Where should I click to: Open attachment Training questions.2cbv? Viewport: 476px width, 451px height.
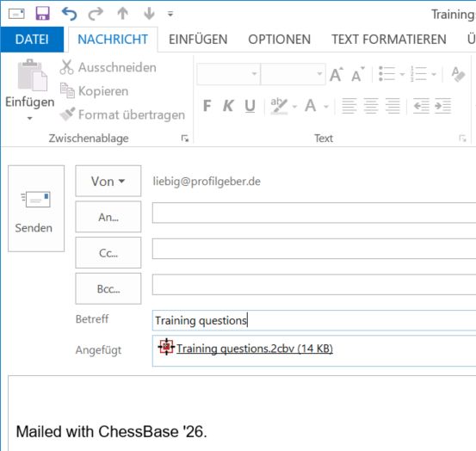[x=255, y=349]
